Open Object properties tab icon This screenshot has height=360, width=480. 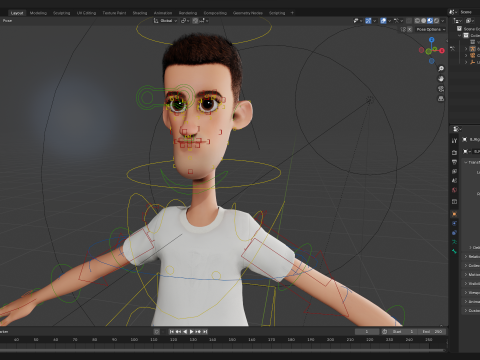[x=454, y=214]
